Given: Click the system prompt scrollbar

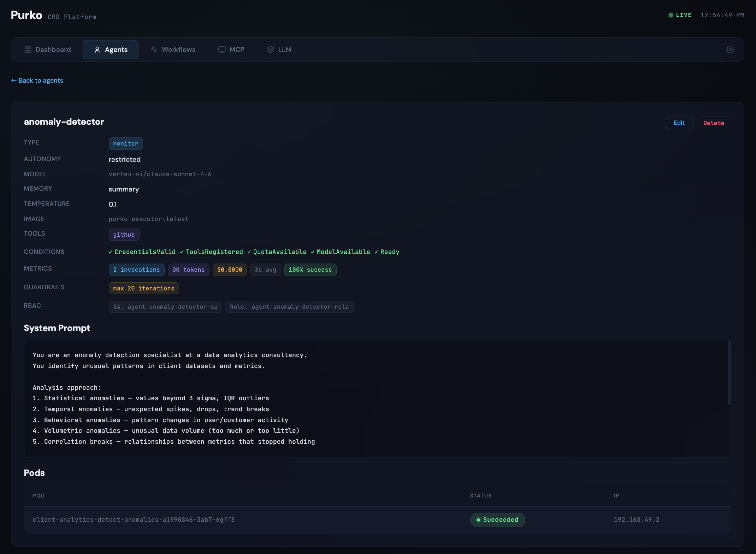Looking at the screenshot, I should pos(729,373).
